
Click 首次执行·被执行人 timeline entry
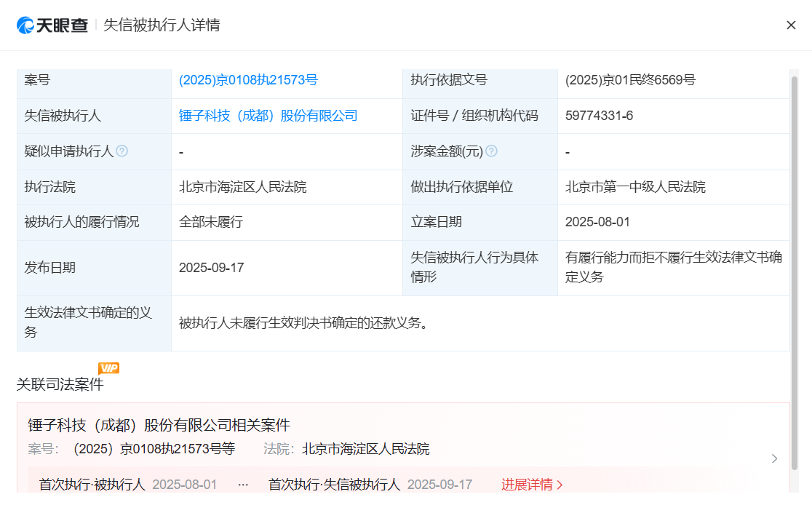coord(92,485)
